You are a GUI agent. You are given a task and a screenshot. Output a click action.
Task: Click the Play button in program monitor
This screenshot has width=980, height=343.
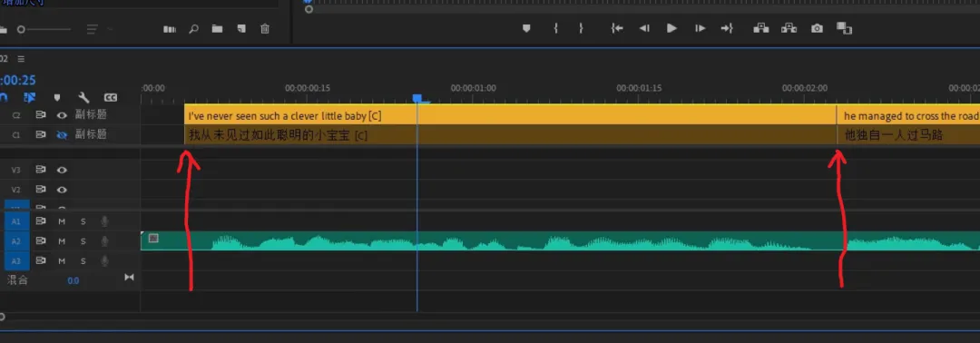pos(671,28)
